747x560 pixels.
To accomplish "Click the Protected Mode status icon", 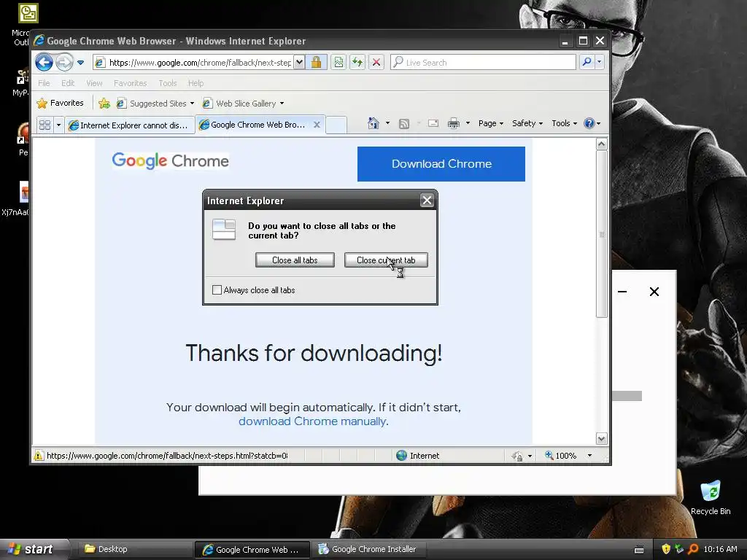I will click(x=517, y=456).
